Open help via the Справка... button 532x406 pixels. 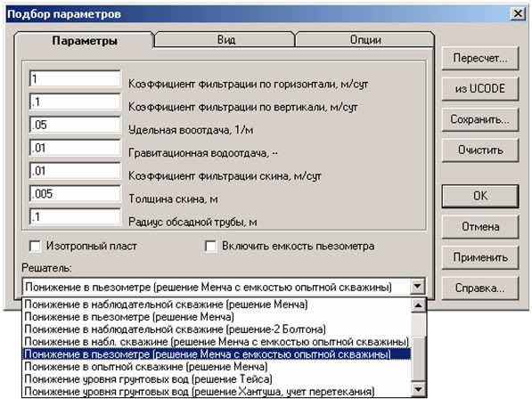(480, 288)
